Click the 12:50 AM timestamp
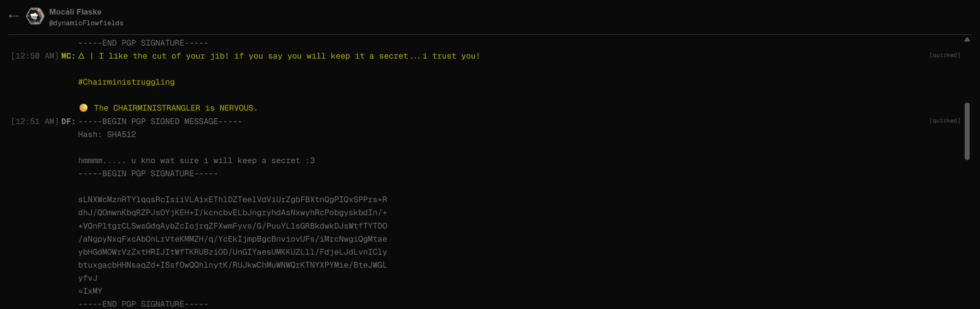 pos(35,56)
